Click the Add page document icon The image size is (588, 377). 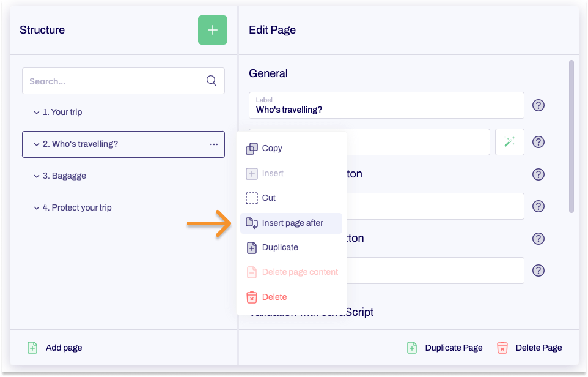point(32,348)
